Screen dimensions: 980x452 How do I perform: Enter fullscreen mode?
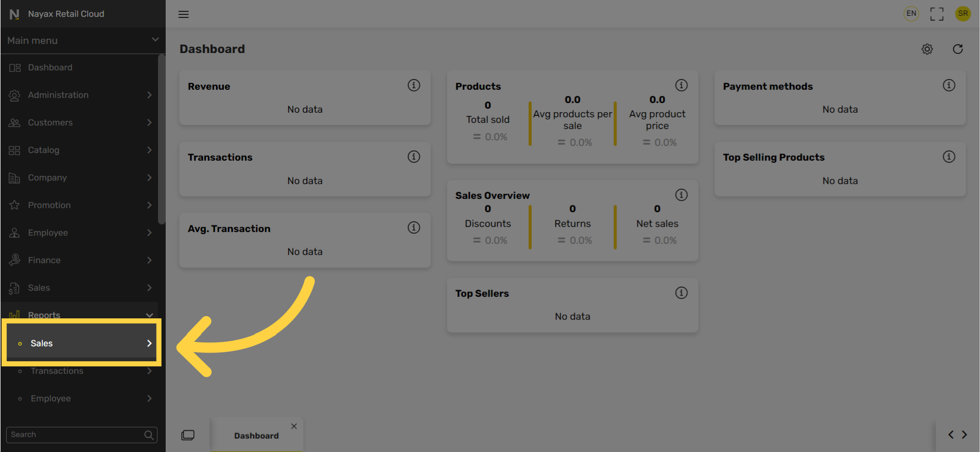click(x=937, y=14)
